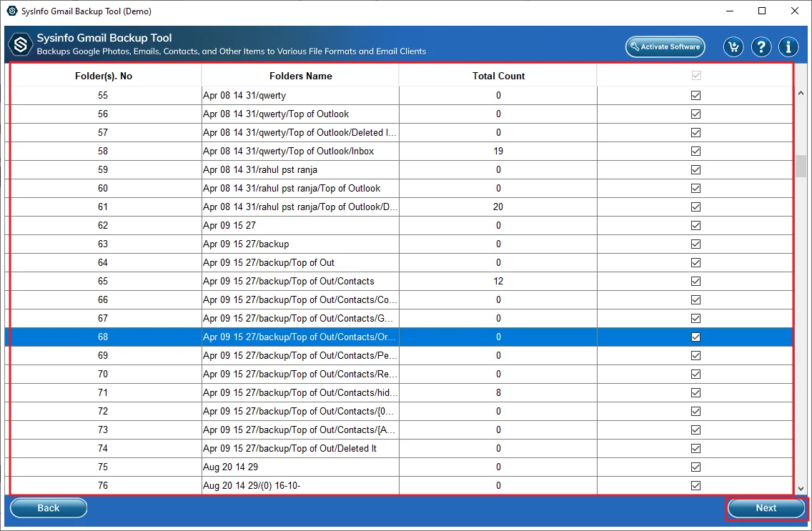The width and height of the screenshot is (812, 531).
Task: Click the Folders Name column header
Action: 300,76
